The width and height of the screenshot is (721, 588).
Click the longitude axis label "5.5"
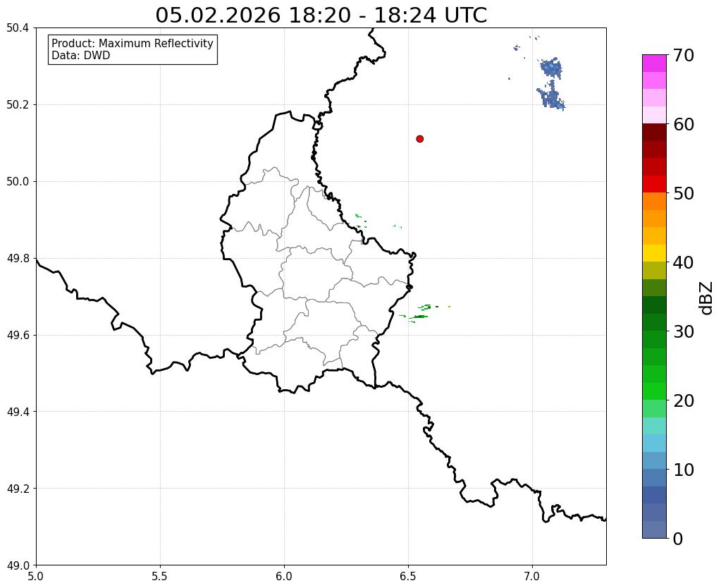pyautogui.click(x=160, y=576)
